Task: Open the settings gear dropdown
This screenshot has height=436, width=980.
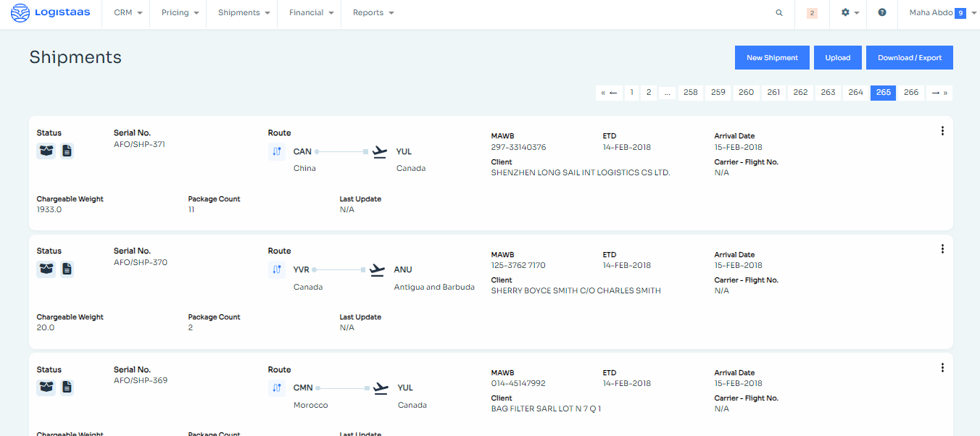Action: click(x=848, y=12)
